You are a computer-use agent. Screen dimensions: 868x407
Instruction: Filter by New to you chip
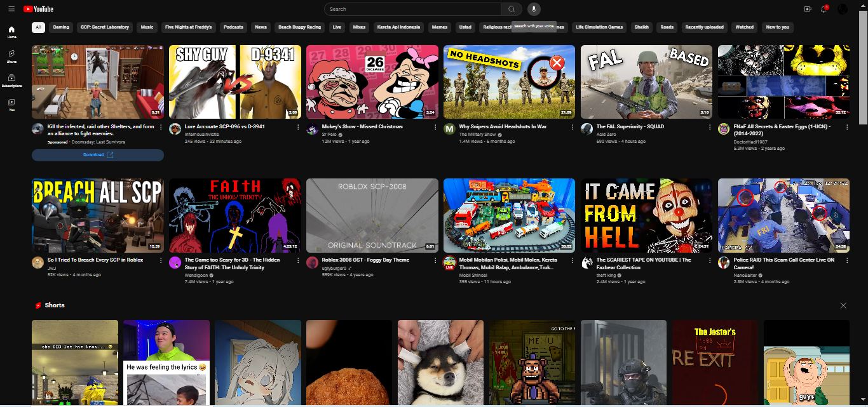click(777, 27)
